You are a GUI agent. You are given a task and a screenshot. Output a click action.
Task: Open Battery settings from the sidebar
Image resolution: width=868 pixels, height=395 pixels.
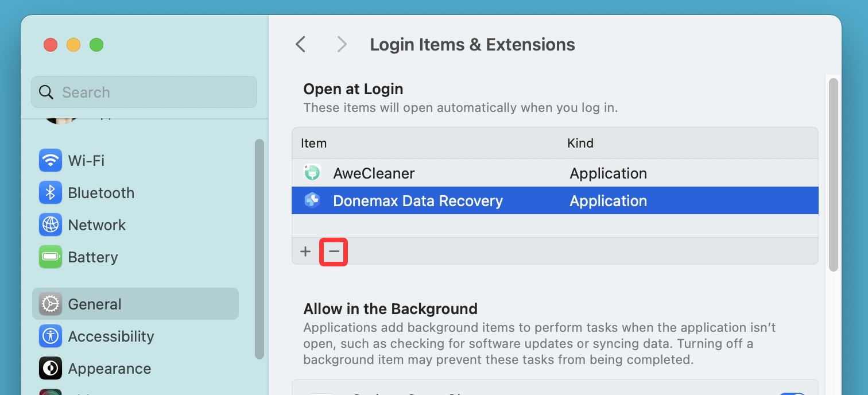click(92, 257)
